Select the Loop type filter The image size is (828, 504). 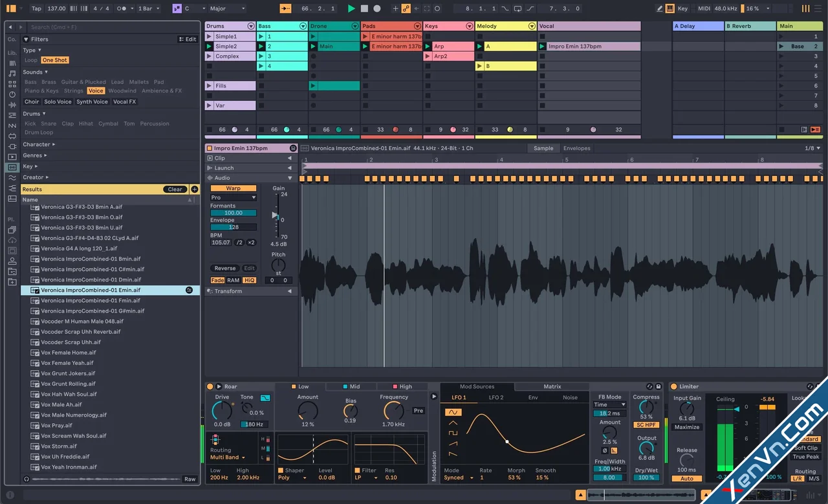tap(31, 60)
